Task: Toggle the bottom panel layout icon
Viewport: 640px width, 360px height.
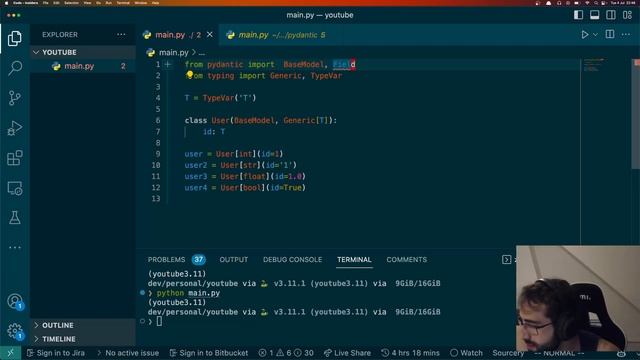Action: pyautogui.click(x=595, y=15)
